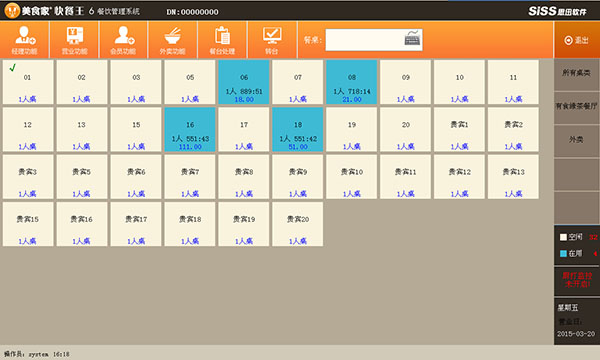
Task: Open the tea restaurant category tab
Action: (576, 107)
